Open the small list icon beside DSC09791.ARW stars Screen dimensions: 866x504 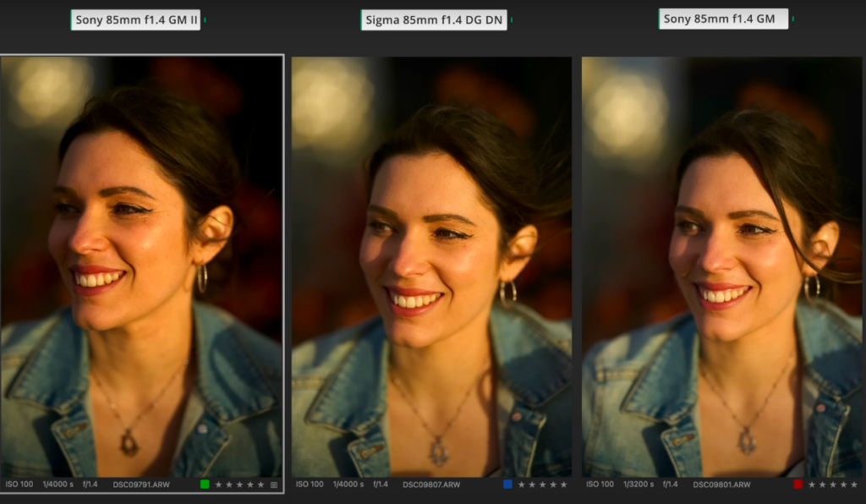pos(274,485)
